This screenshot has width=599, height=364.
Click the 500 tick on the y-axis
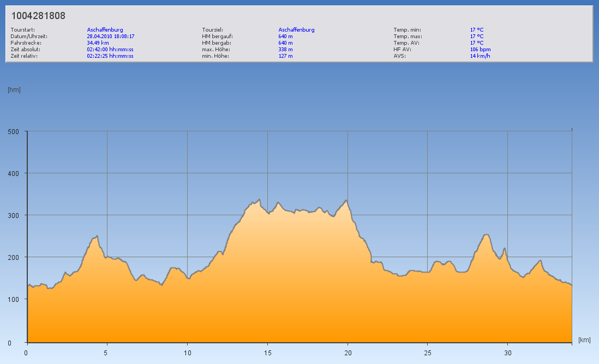[14, 131]
